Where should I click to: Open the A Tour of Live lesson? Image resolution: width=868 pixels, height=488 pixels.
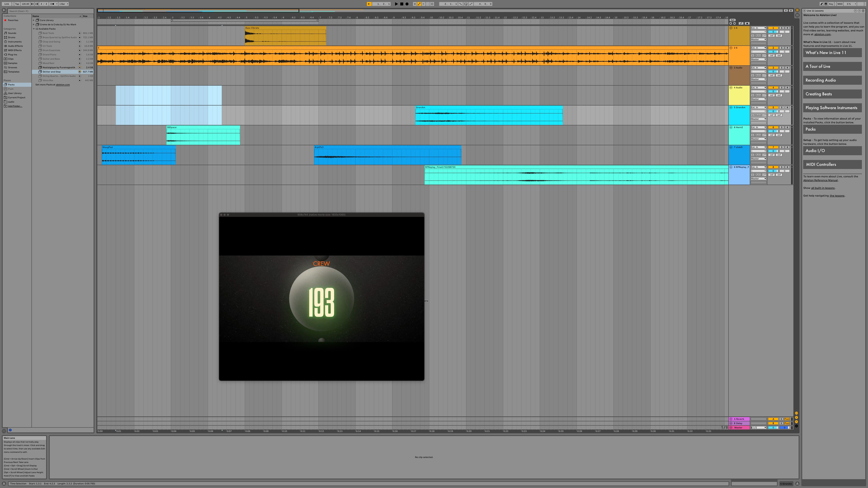832,66
